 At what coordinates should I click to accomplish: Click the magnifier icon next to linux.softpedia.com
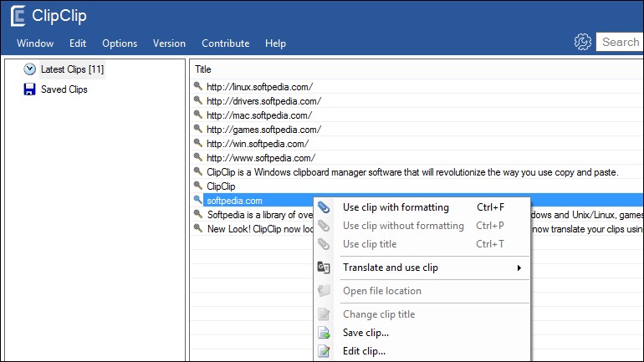198,86
